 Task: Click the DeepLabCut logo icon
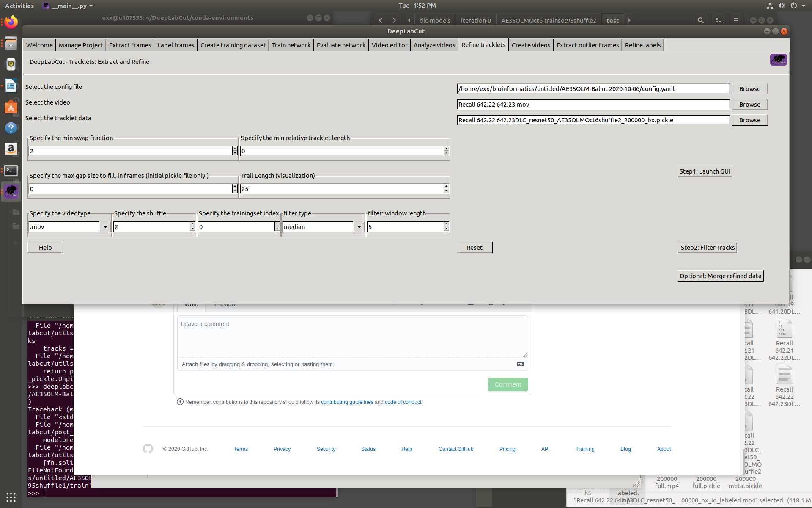[x=778, y=60]
